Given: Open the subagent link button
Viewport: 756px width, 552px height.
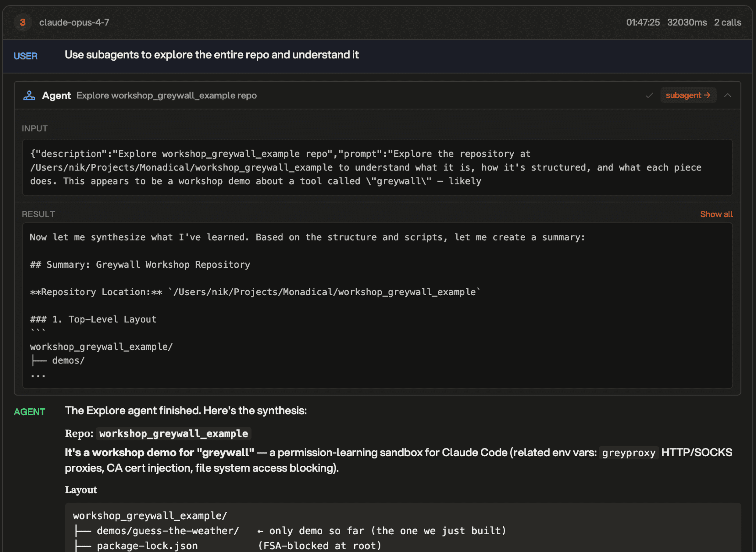Looking at the screenshot, I should click(x=688, y=95).
